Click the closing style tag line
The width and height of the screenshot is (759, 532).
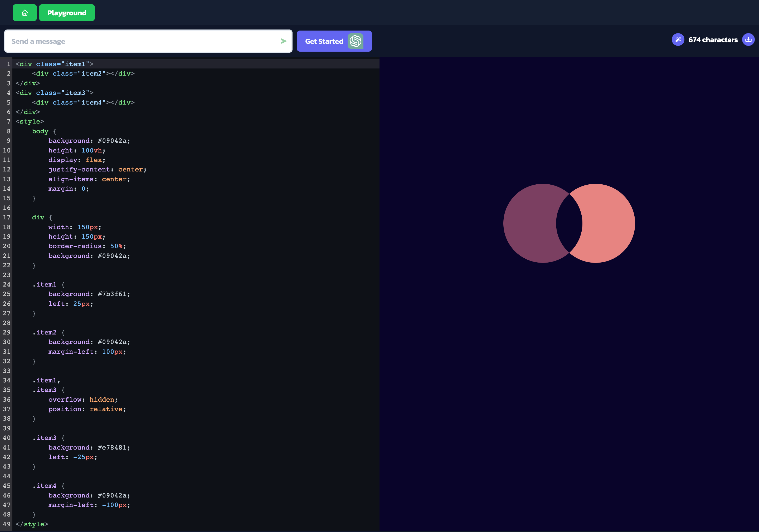pos(32,524)
